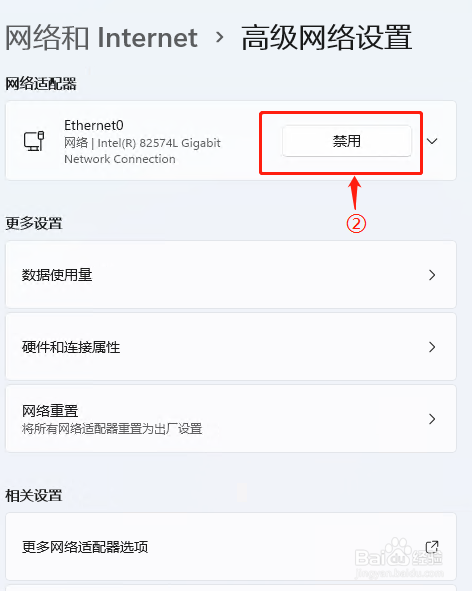This screenshot has height=591, width=472.
Task: Select the Ethernet0 adapter name text
Action: pyautogui.click(x=94, y=125)
